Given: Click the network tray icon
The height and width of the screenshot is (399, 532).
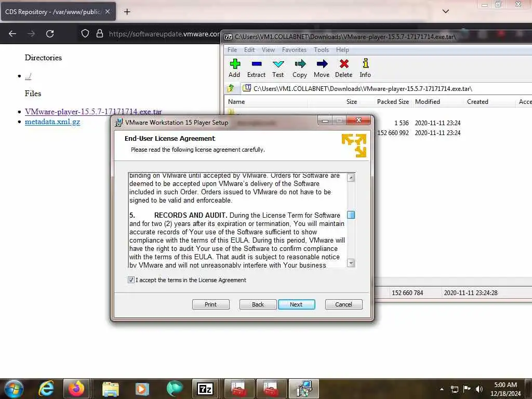Looking at the screenshot, I should pyautogui.click(x=454, y=389).
